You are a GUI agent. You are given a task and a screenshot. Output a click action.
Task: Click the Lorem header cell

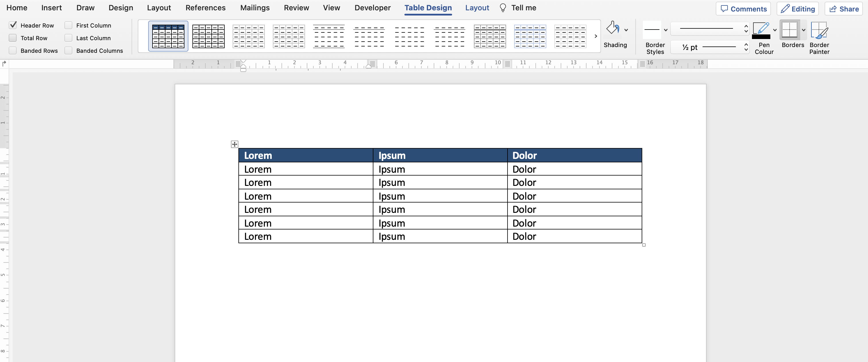tap(306, 155)
